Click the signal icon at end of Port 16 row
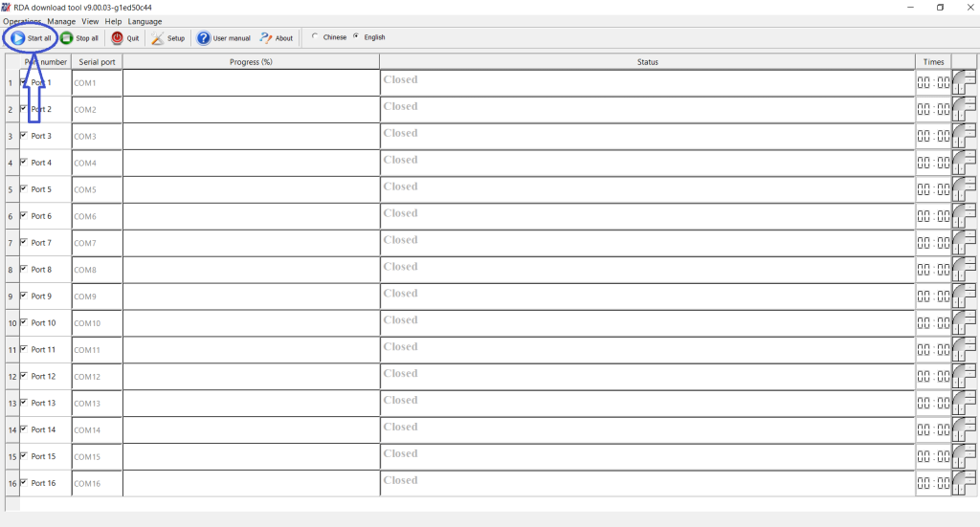The image size is (980, 527). pos(964,484)
